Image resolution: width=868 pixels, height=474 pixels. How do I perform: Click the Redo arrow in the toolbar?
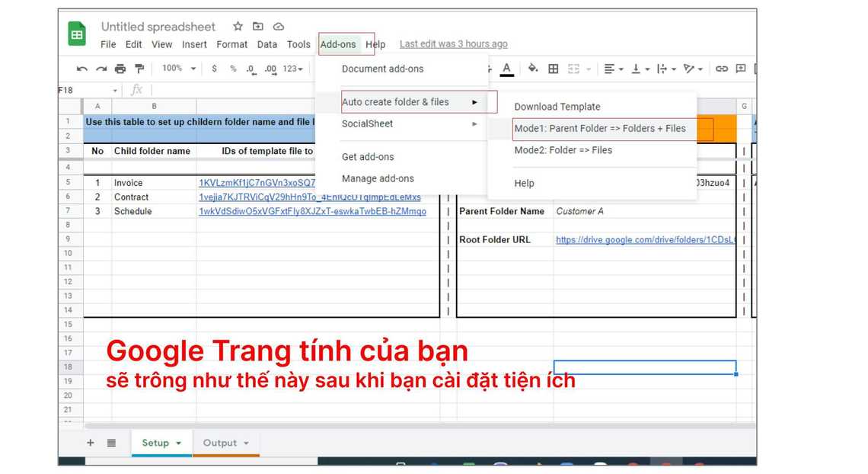pyautogui.click(x=101, y=69)
